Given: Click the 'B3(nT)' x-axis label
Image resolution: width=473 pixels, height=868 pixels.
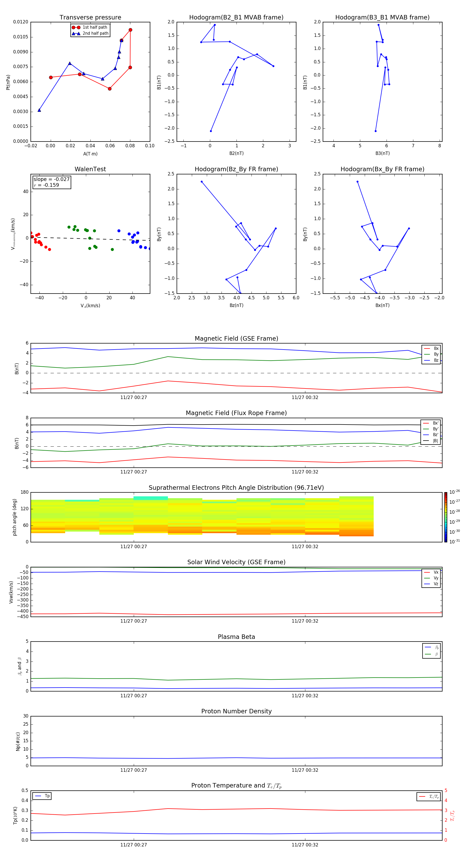Looking at the screenshot, I should 382,153.
